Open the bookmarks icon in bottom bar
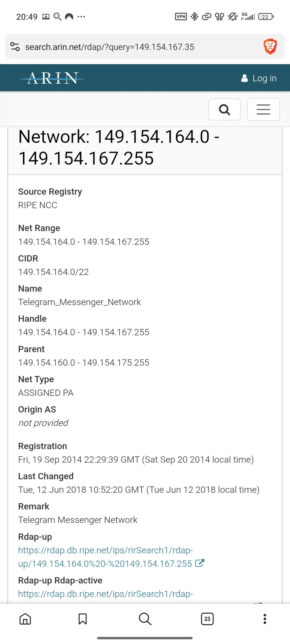The width and height of the screenshot is (290, 644). 83,619
